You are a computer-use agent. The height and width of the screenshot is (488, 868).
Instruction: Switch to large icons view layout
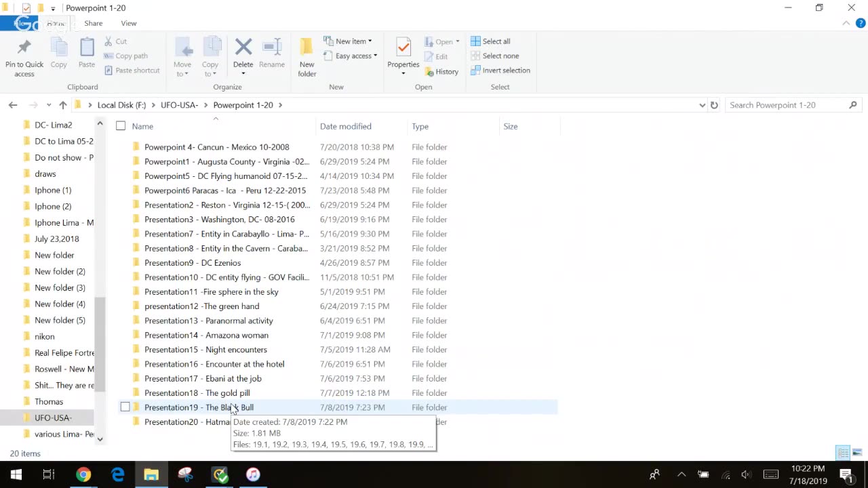pyautogui.click(x=857, y=453)
